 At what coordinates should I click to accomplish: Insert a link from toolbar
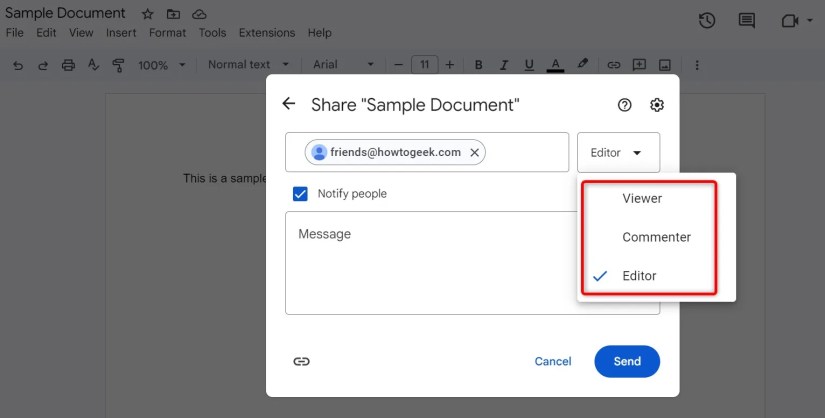click(x=613, y=65)
